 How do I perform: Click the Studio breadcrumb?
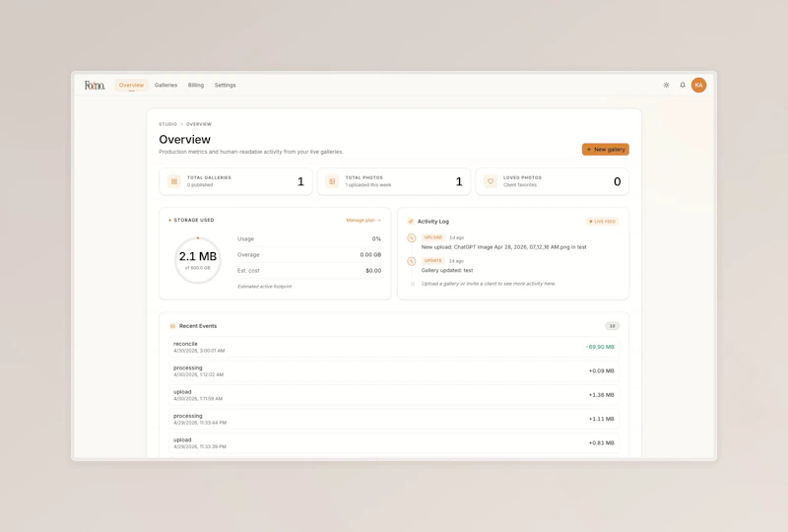click(x=167, y=124)
